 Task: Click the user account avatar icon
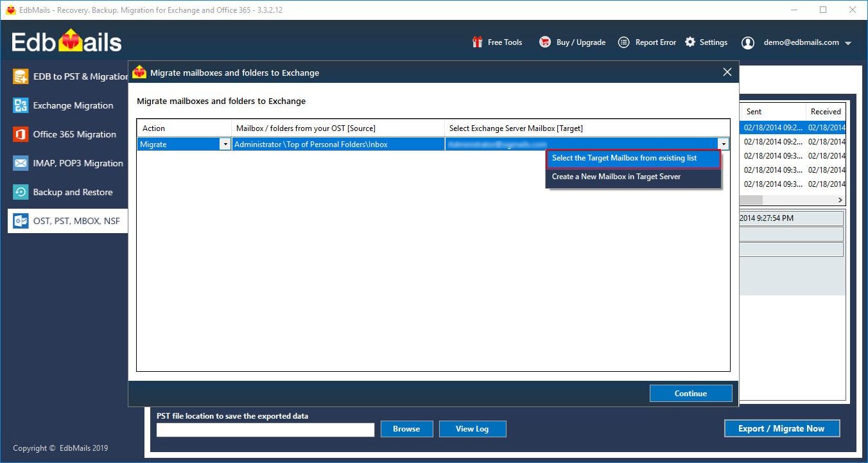tap(748, 43)
